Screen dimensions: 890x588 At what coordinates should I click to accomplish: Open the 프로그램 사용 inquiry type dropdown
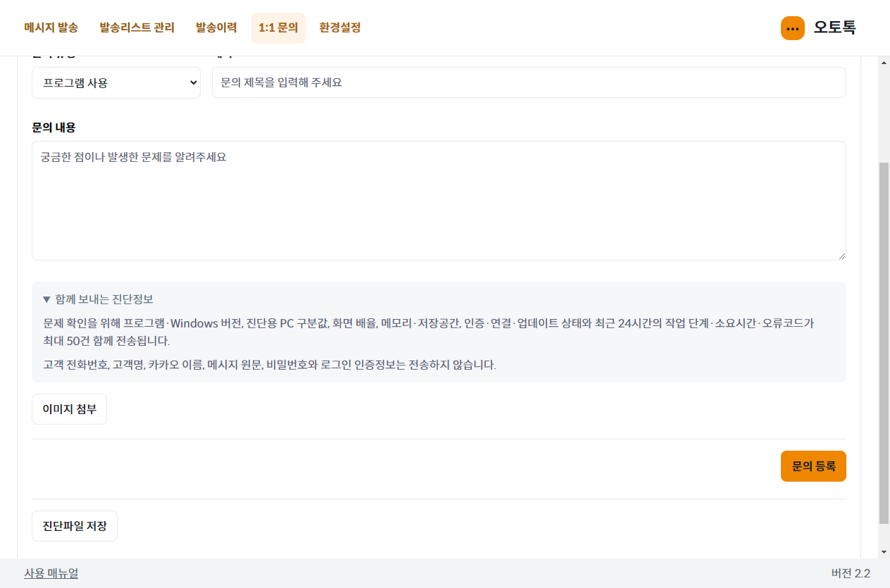coord(116,82)
